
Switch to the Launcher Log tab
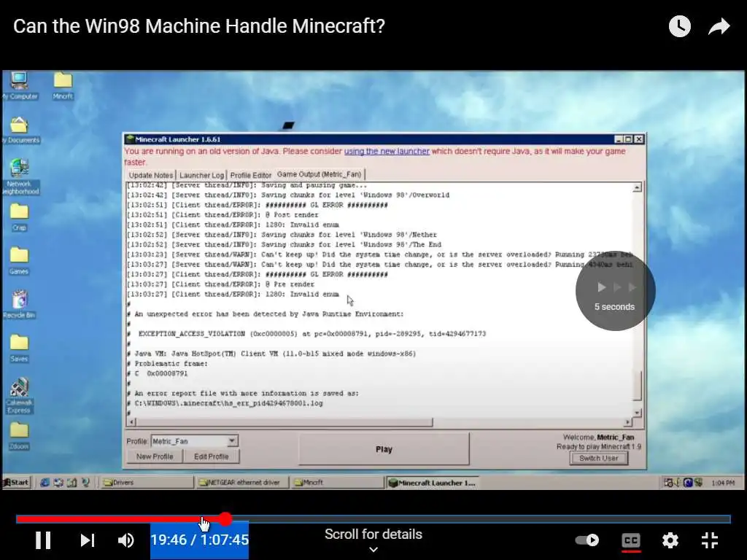click(x=201, y=175)
